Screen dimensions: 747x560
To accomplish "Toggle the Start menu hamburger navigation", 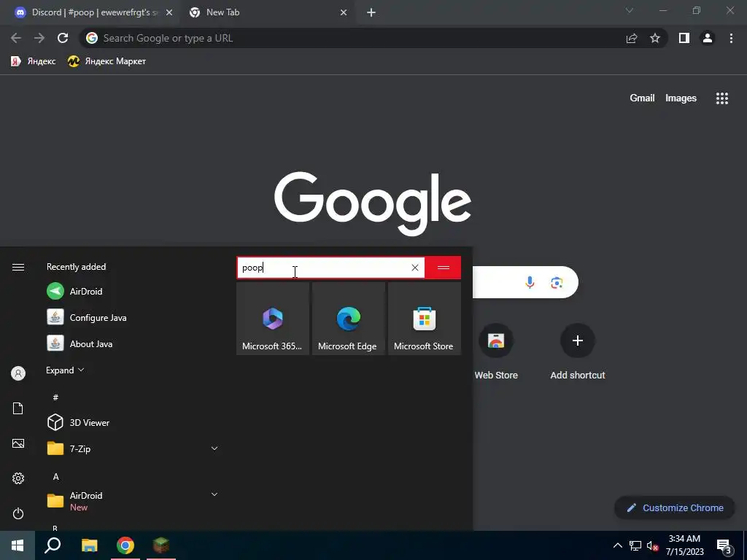I will 18,267.
